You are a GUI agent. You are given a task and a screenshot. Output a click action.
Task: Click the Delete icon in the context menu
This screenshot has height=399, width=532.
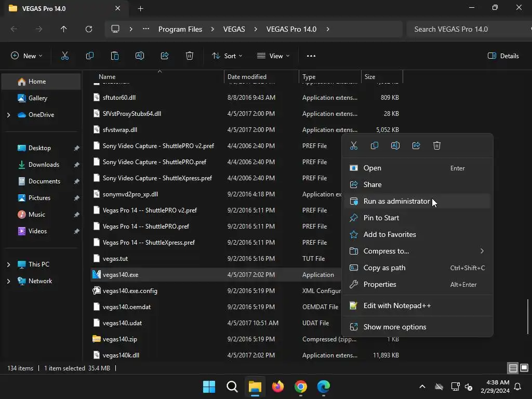coord(436,145)
